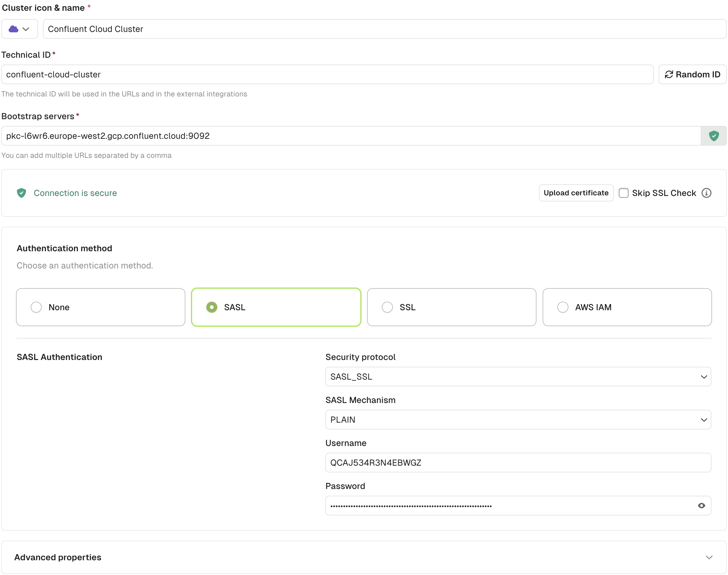Screen dimensions: 728x575
Task: Open the Skip SSL Check info icon
Action: click(706, 193)
